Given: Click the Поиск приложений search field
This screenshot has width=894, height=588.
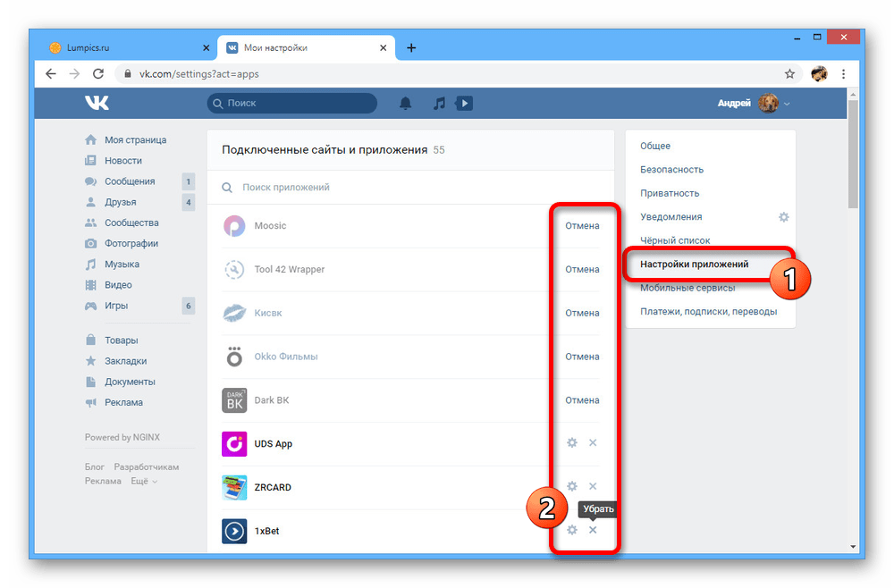Looking at the screenshot, I should click(x=410, y=187).
